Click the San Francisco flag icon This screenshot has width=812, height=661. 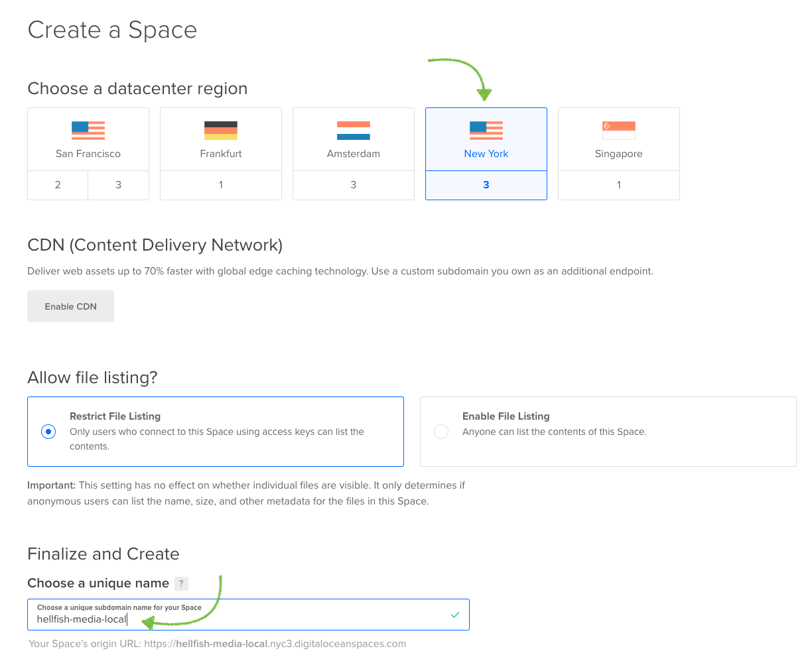click(88, 131)
